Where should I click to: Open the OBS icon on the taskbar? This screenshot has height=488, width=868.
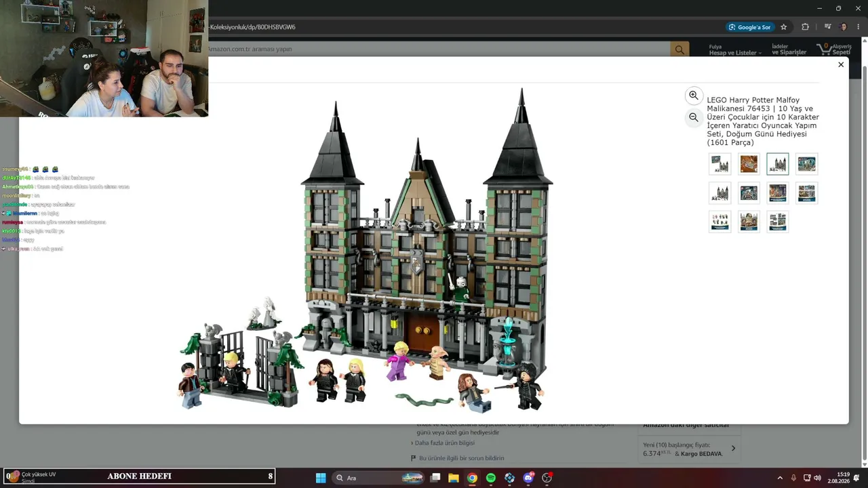(x=547, y=478)
